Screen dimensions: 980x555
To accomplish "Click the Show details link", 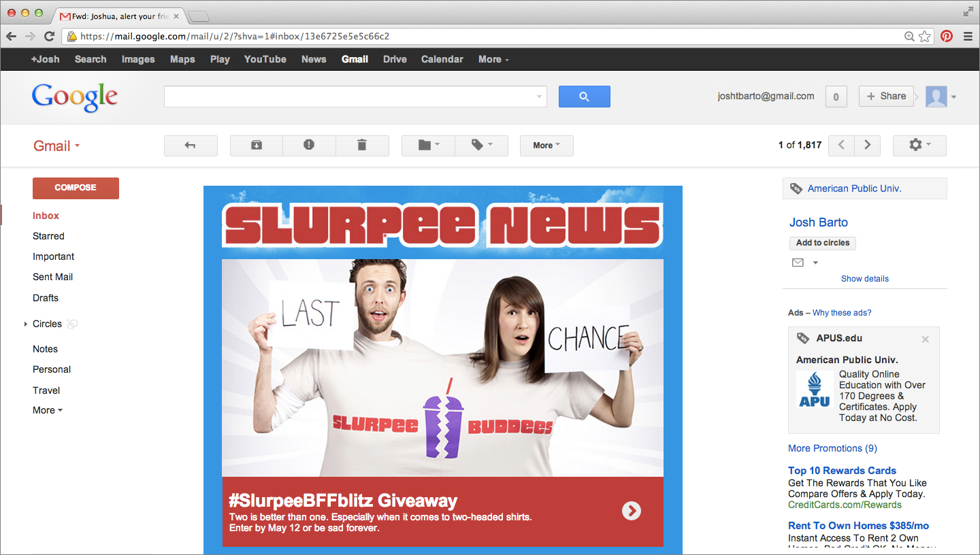I will pos(864,279).
